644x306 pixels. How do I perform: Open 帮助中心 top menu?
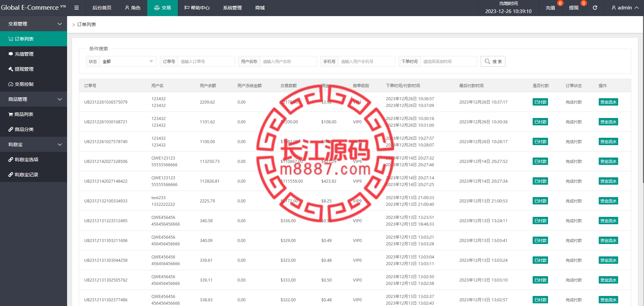point(197,8)
